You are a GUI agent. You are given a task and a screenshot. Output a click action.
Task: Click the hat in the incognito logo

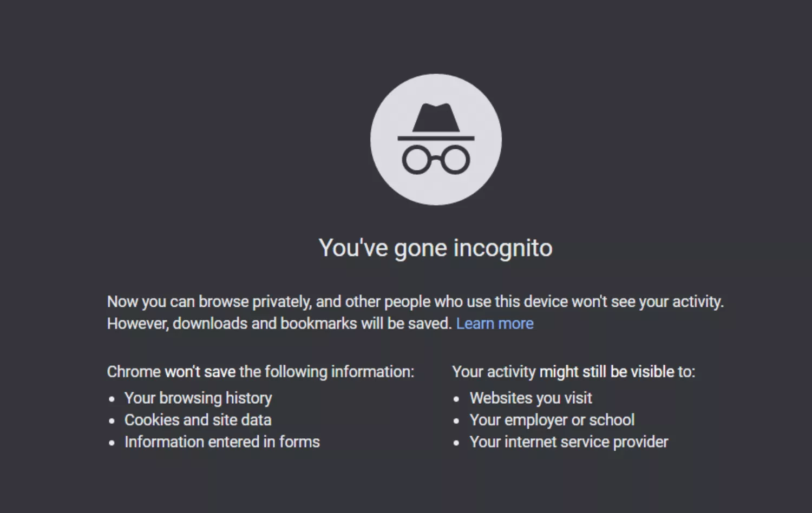[x=436, y=119]
